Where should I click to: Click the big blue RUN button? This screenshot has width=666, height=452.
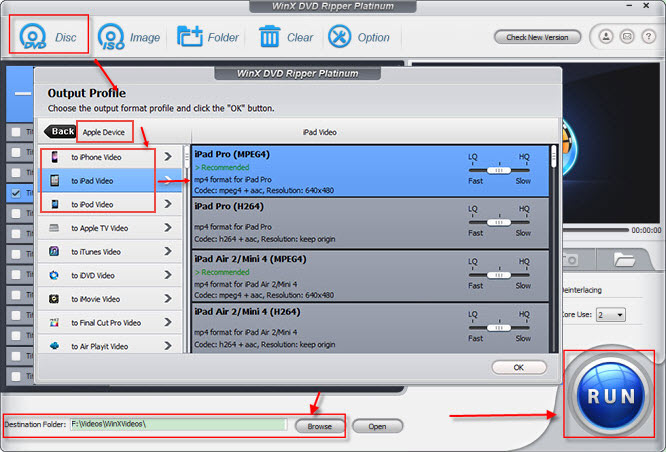click(610, 395)
